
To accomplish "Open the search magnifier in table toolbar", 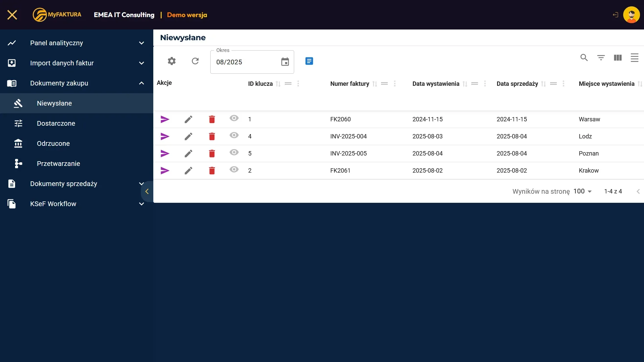I will coord(584,58).
